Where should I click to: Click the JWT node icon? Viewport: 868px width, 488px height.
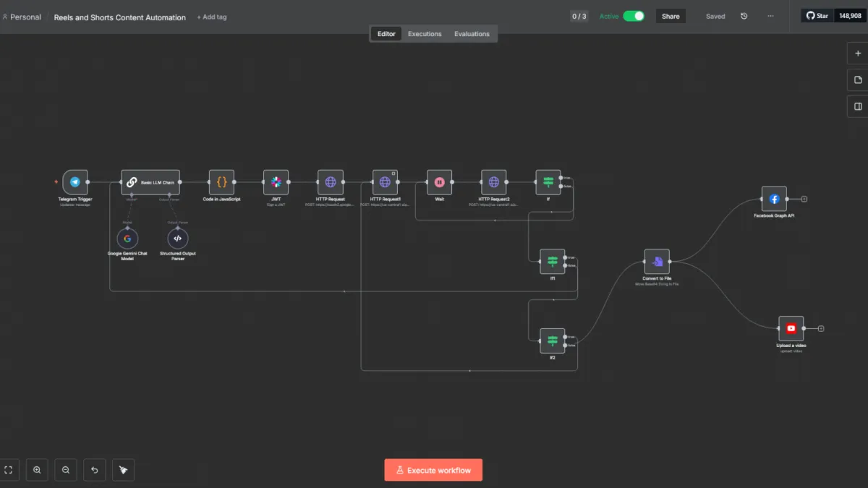(x=276, y=182)
